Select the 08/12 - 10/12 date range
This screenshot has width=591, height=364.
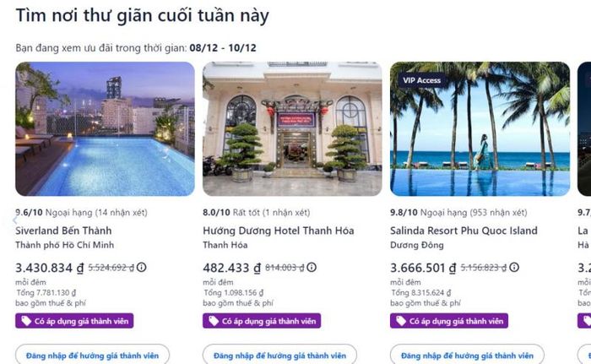[223, 48]
